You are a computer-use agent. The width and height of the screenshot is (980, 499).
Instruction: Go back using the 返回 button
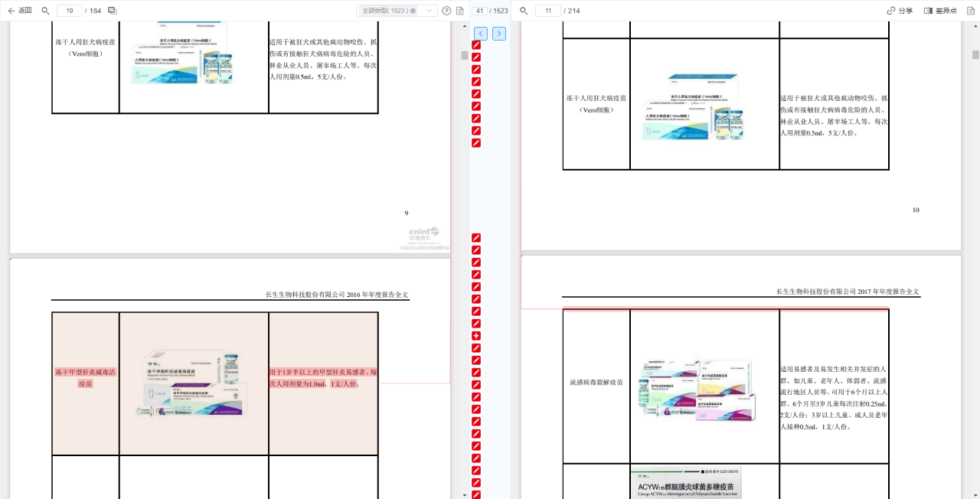[x=20, y=11]
